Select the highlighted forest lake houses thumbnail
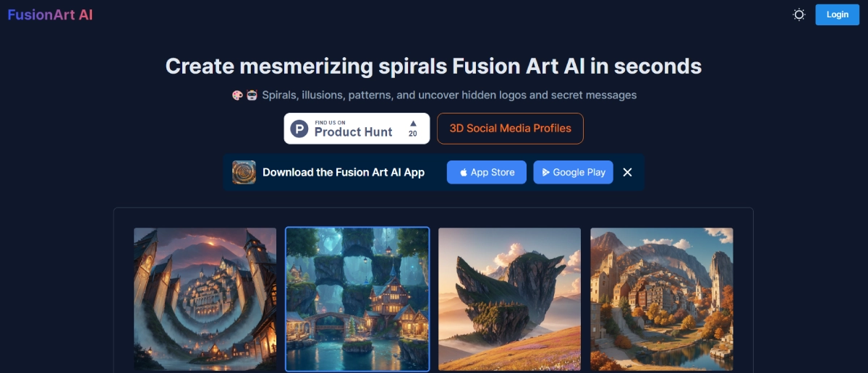The height and width of the screenshot is (373, 868). click(357, 299)
